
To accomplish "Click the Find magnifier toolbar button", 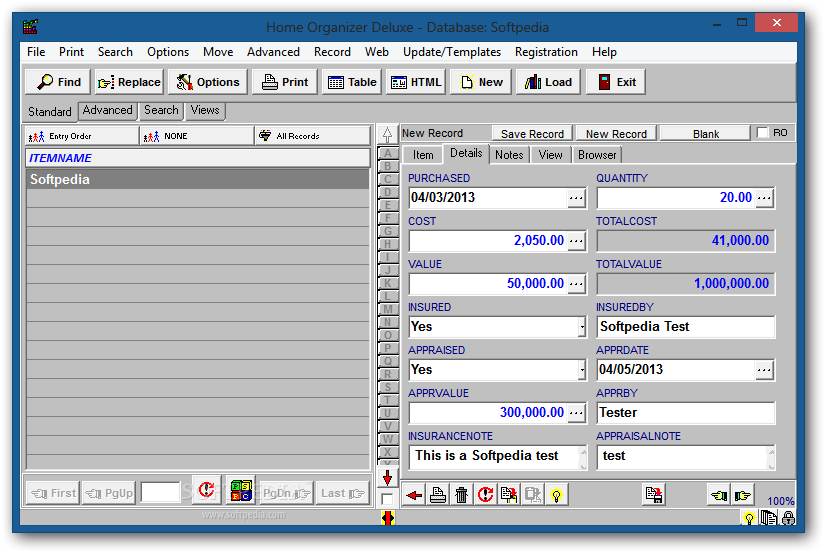I will (58, 82).
